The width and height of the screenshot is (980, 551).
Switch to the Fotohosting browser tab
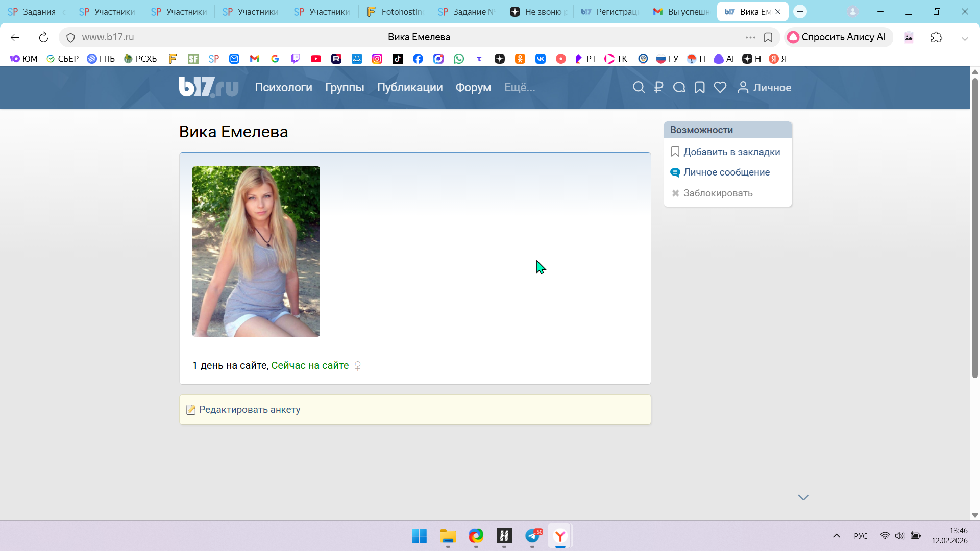pyautogui.click(x=396, y=11)
